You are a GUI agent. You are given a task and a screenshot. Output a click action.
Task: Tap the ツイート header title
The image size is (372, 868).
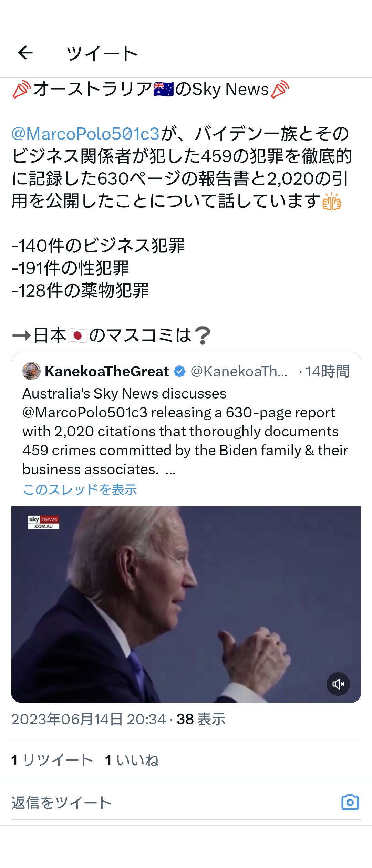click(x=102, y=53)
